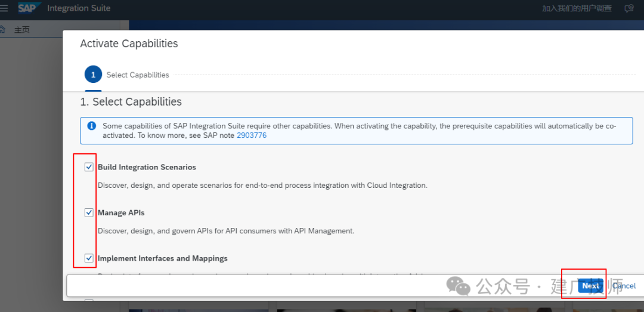Click Implement Interfaces and Mappings label
This screenshot has width=644, height=312.
(x=163, y=258)
